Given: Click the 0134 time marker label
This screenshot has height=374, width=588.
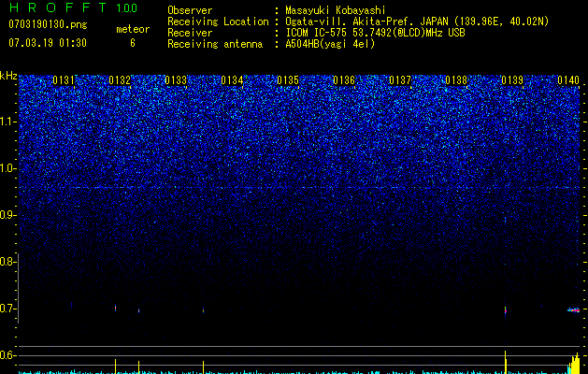Looking at the screenshot, I should [x=232, y=80].
